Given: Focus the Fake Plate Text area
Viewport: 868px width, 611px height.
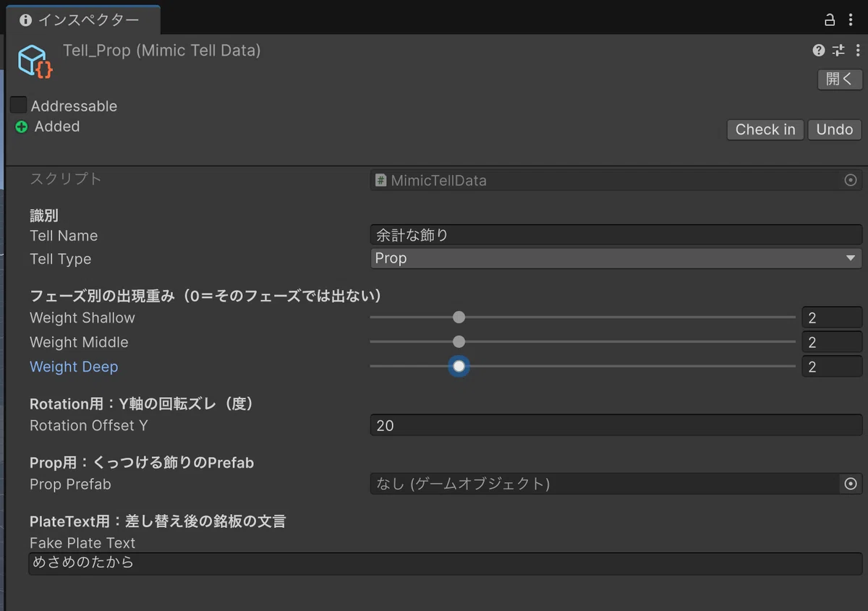Looking at the screenshot, I should point(446,564).
